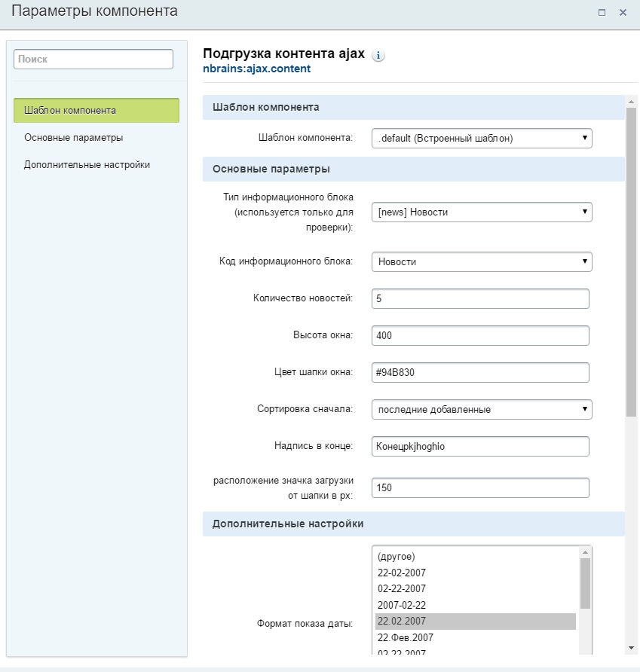This screenshot has height=672, width=640.
Task: Click the main panel vertical scrollbar
Action: click(x=631, y=262)
